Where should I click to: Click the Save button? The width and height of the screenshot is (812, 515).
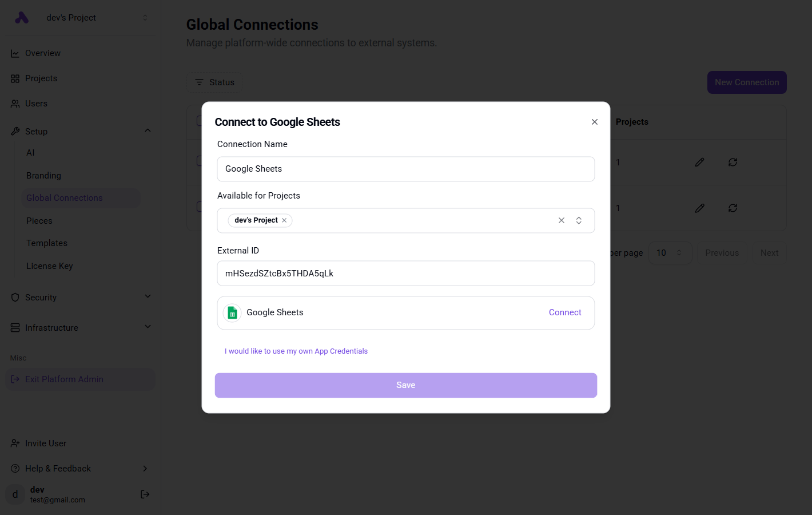pos(405,385)
